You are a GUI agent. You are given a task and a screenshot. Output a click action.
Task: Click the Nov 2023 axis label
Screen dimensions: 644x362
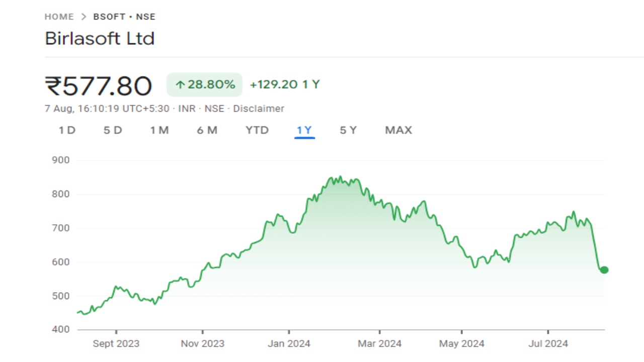(x=202, y=344)
